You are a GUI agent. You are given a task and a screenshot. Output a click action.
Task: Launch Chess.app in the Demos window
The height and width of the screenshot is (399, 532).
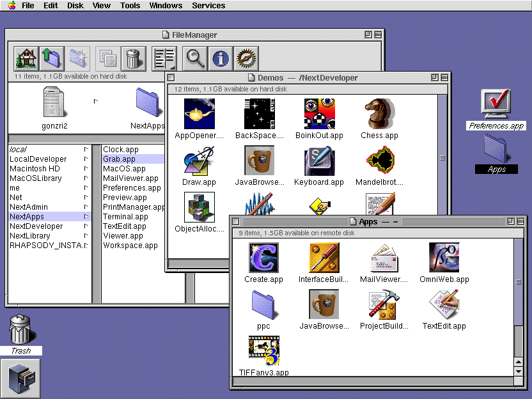379,112
